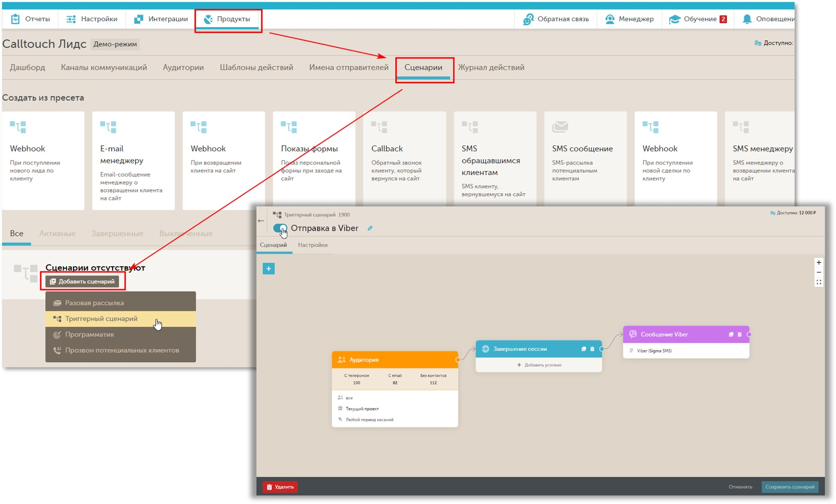Copy the Завершение сессии block

pyautogui.click(x=584, y=349)
